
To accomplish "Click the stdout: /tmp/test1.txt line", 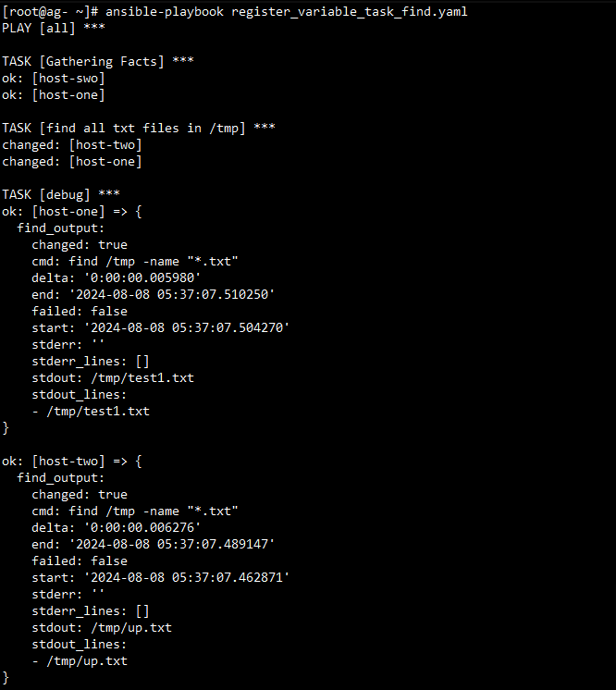I will [x=113, y=378].
